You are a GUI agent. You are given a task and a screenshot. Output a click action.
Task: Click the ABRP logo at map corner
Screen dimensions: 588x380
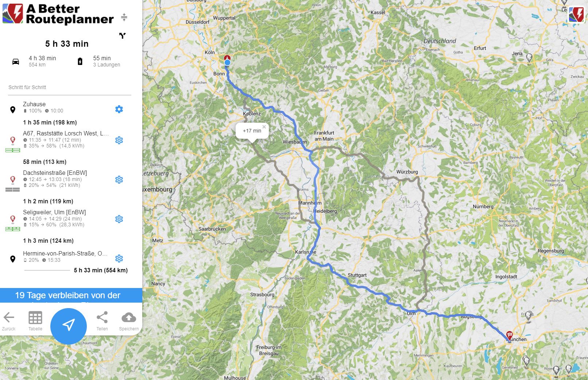pos(576,15)
